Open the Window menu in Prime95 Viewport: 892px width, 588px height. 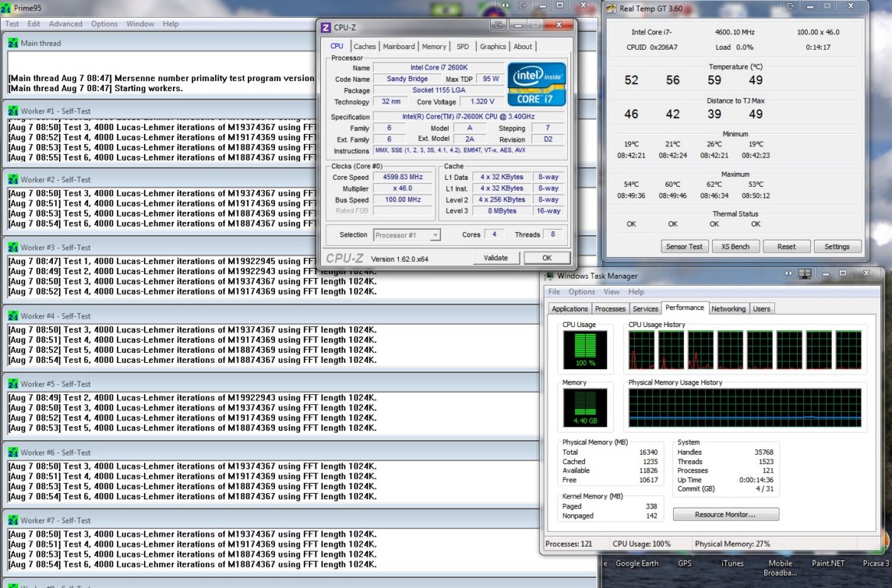[x=140, y=24]
